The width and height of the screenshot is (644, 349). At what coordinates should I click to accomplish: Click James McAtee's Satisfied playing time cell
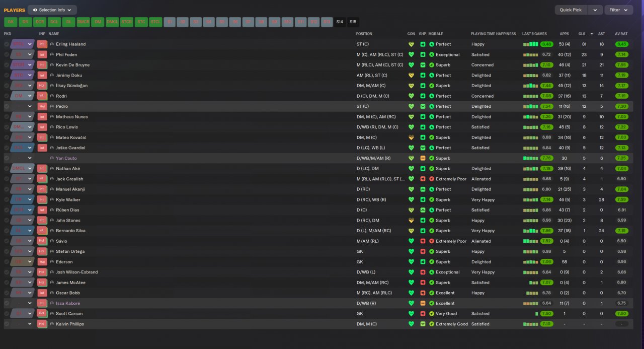[x=480, y=283]
